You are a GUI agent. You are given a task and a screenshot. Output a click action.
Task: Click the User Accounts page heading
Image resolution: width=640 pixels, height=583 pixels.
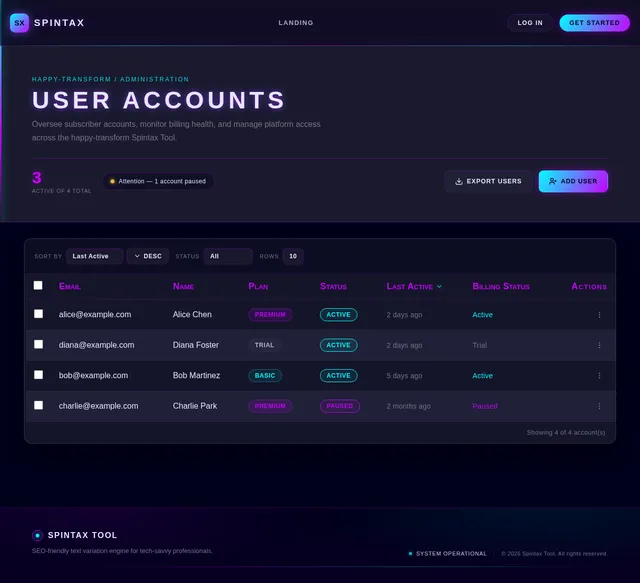pos(158,100)
